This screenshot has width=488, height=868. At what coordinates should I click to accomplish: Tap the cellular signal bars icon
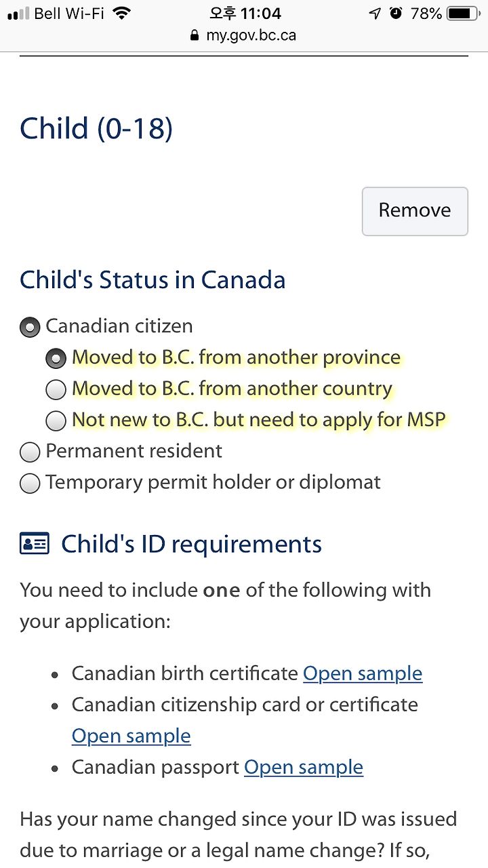18,13
